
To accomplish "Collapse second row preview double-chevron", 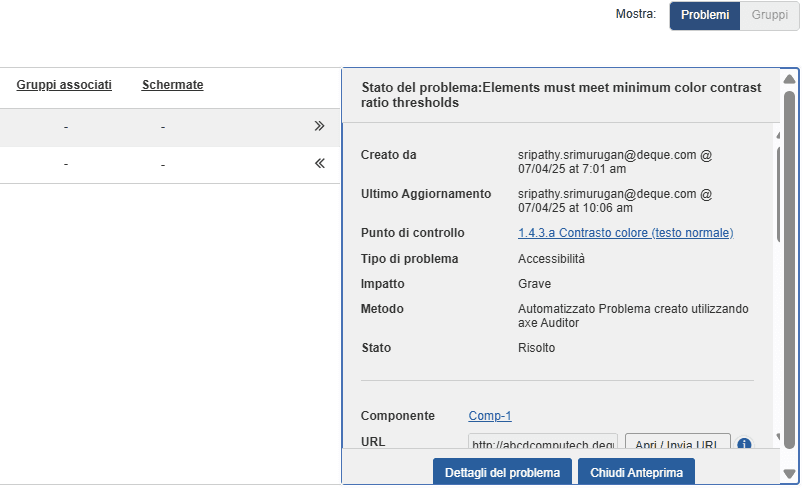I will 319,163.
